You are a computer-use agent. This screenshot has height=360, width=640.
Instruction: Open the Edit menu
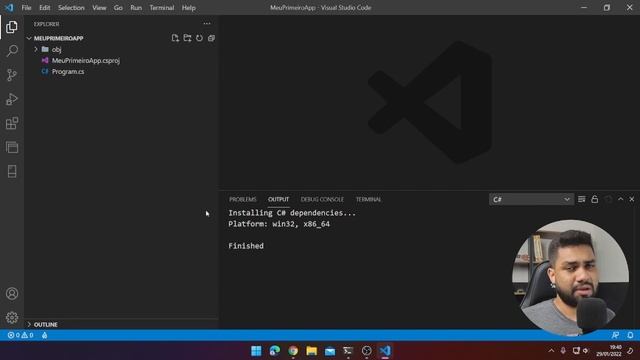(x=44, y=8)
